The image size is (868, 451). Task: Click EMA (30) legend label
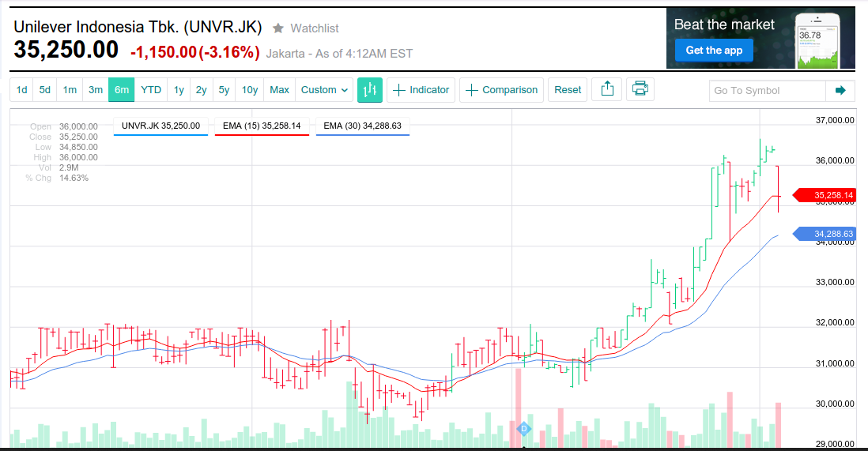(x=363, y=126)
